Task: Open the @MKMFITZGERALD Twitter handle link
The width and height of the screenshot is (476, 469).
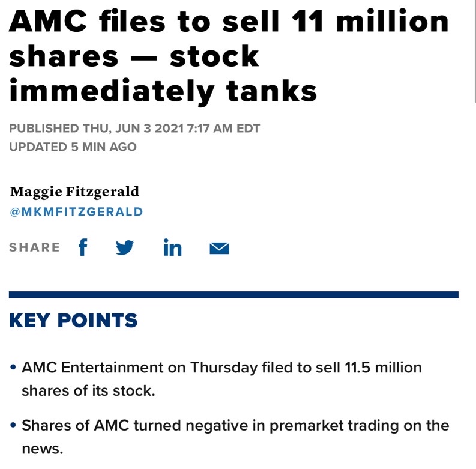Action: tap(76, 212)
